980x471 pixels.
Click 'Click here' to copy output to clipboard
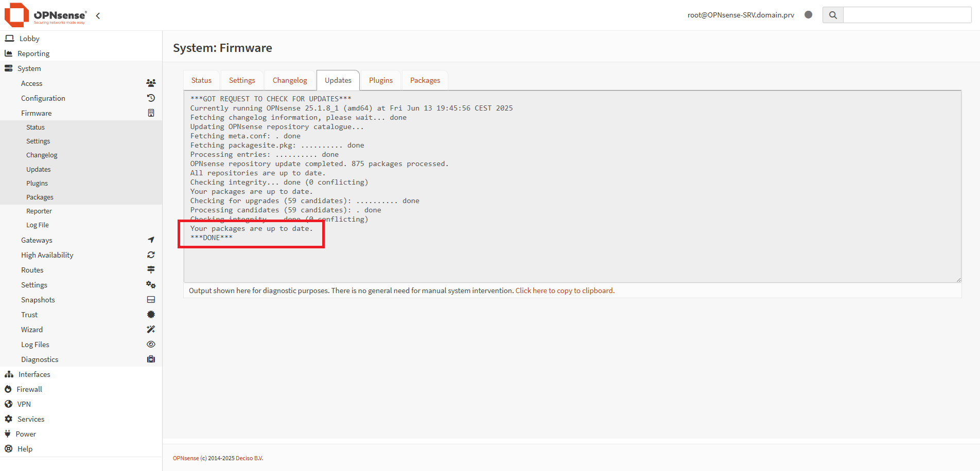pyautogui.click(x=565, y=291)
